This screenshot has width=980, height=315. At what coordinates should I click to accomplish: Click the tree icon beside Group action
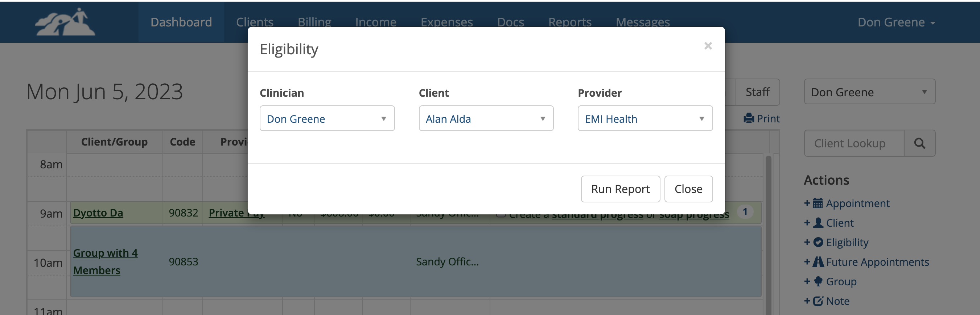pos(818,281)
